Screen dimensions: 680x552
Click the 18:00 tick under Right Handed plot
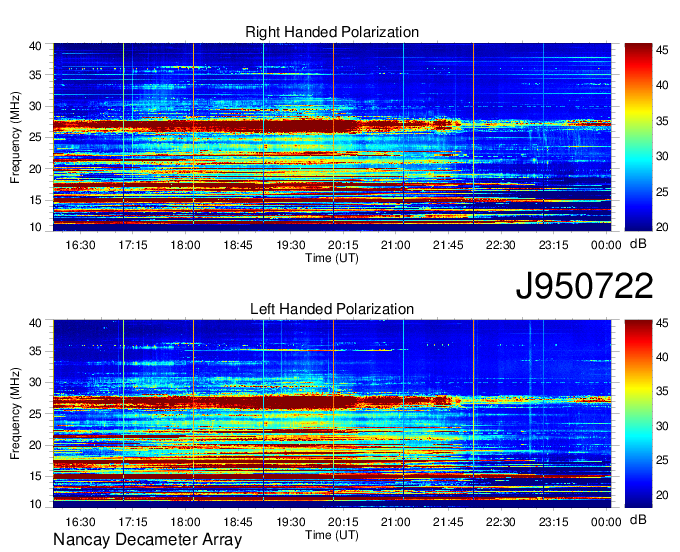186,245
